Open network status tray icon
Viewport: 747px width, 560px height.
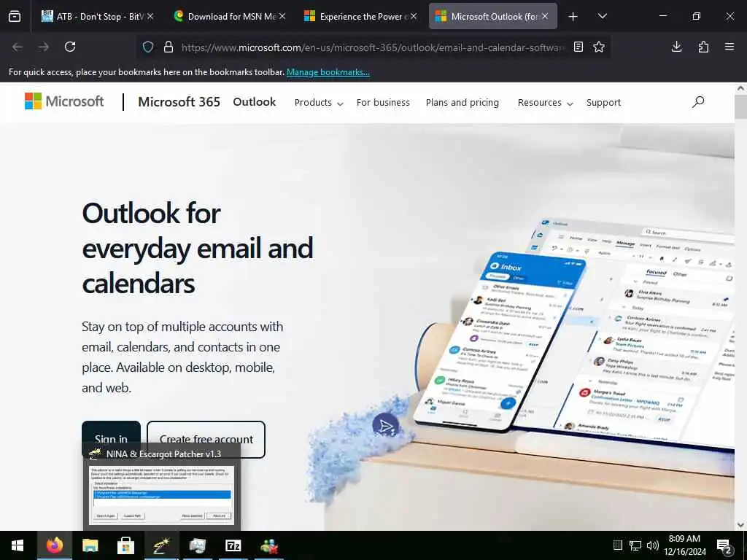(635, 545)
